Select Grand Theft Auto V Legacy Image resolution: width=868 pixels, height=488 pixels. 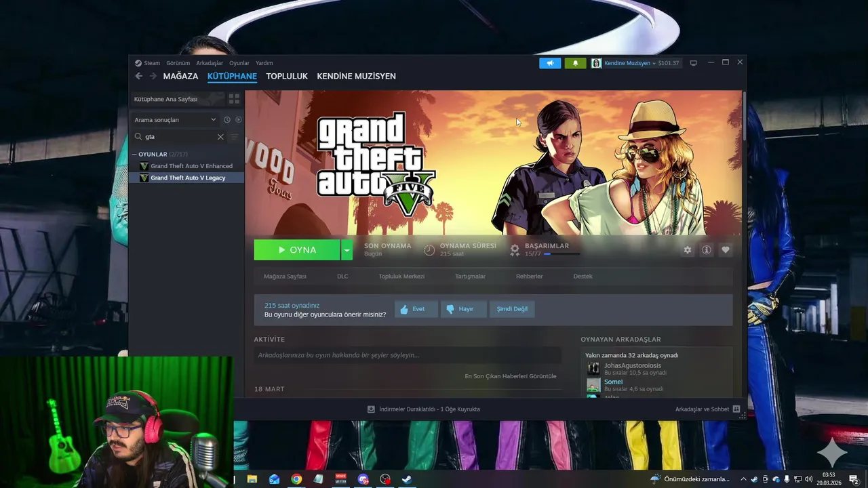pyautogui.click(x=186, y=178)
